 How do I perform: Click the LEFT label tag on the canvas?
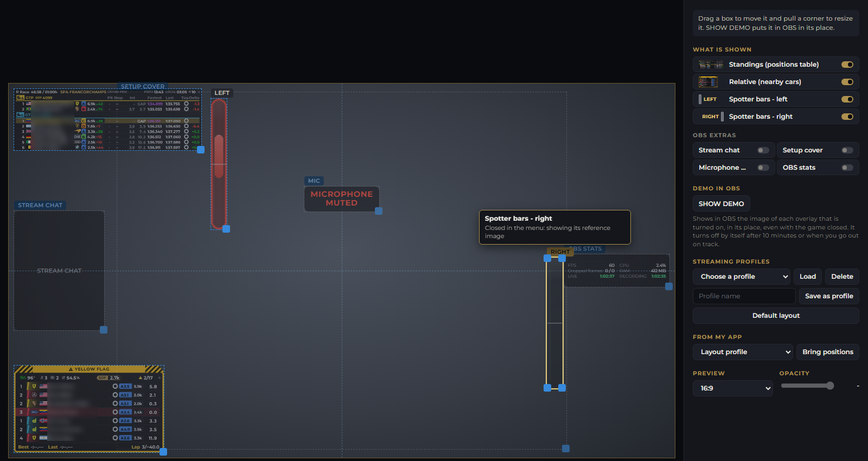pos(222,93)
